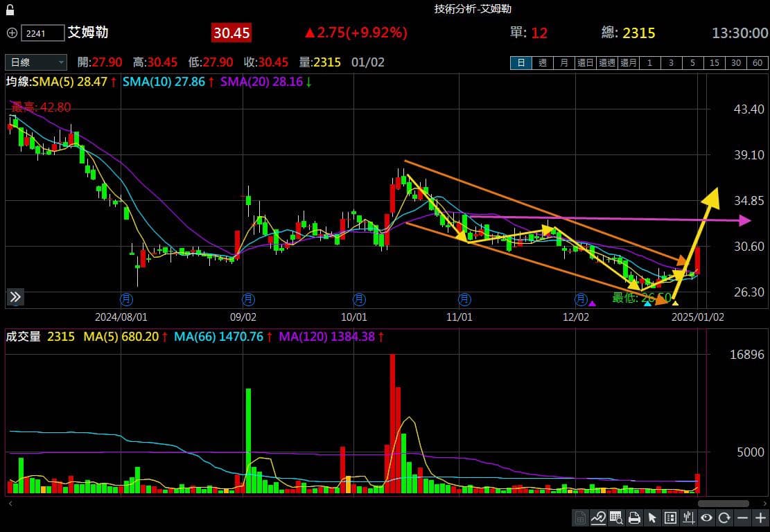Zoom in with the plus icon

coord(760,517)
